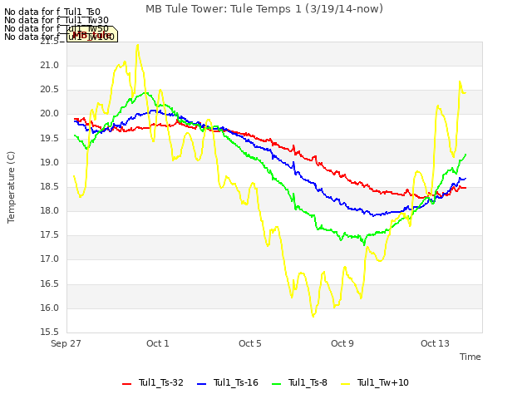532x399 pixels.
Task: Click the blue Tul1_Ts-16 legend swatch
Action: [x=201, y=384]
